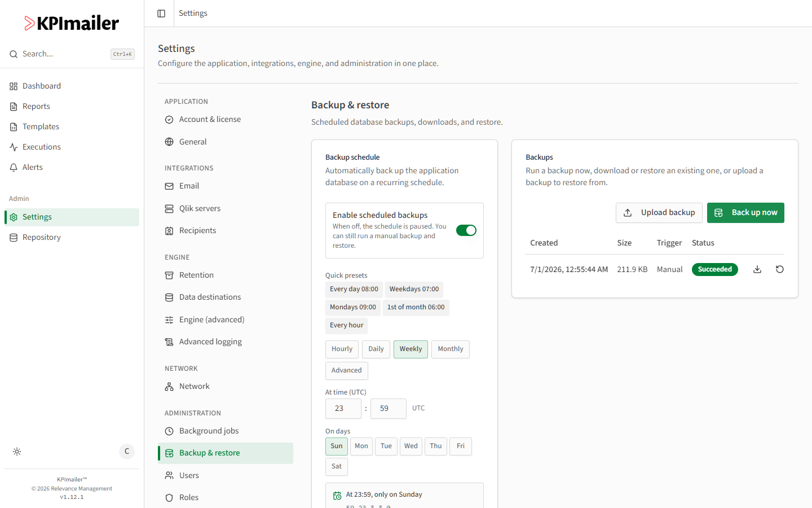Viewport: 812px width, 508px height.
Task: Select Hourly frequency
Action: click(x=342, y=349)
